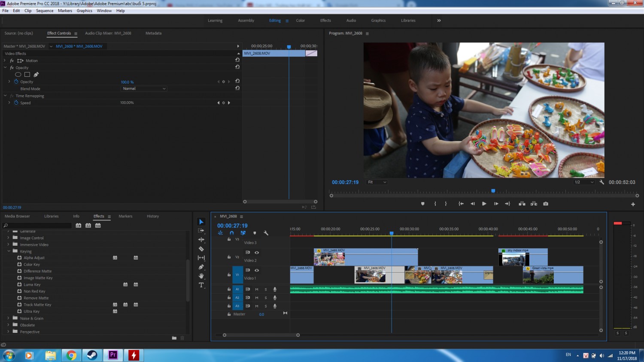This screenshot has height=362, width=644.
Task: Open the program monitor settings wrench
Action: [x=601, y=182]
